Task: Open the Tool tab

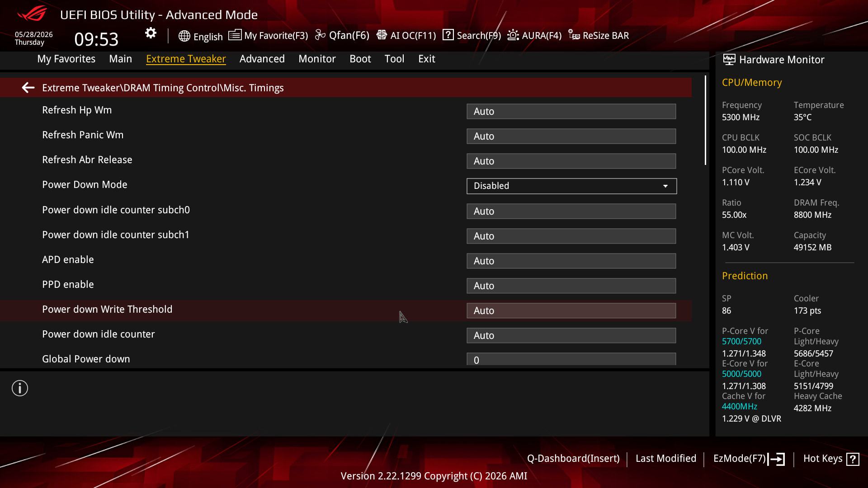Action: tap(394, 59)
